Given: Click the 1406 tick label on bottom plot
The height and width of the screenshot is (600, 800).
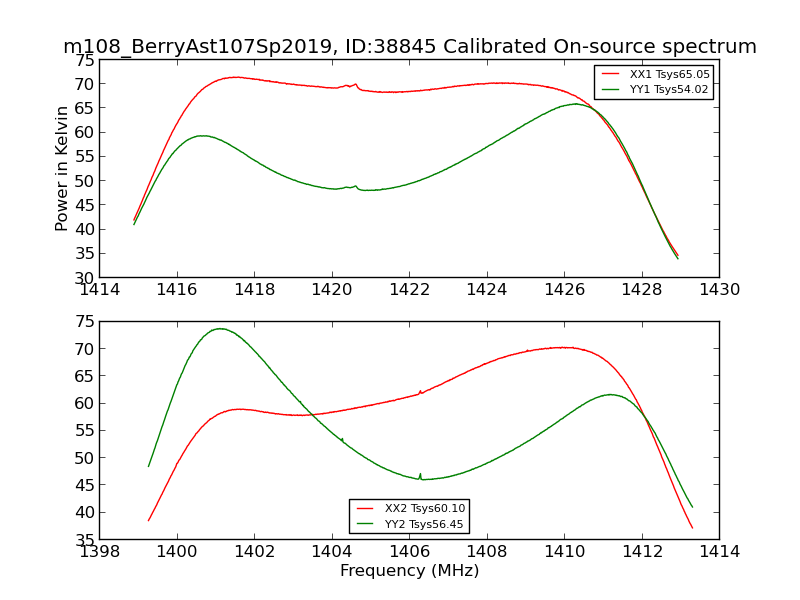Looking at the screenshot, I should [x=410, y=552].
